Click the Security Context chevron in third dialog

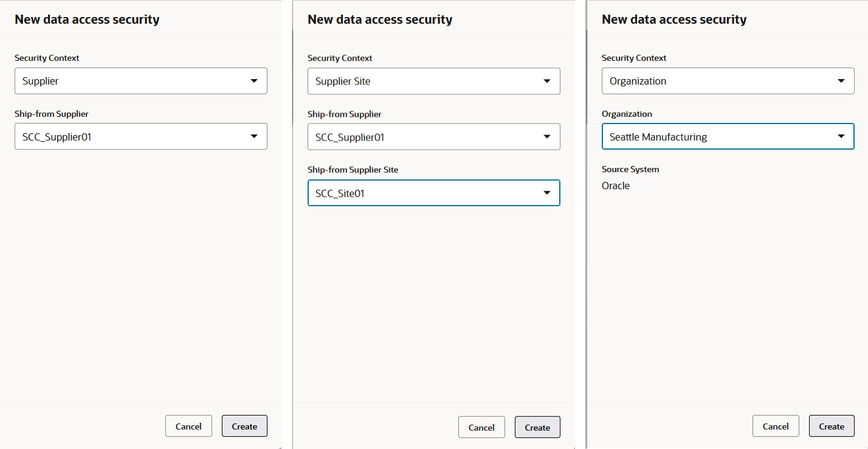[x=841, y=80]
